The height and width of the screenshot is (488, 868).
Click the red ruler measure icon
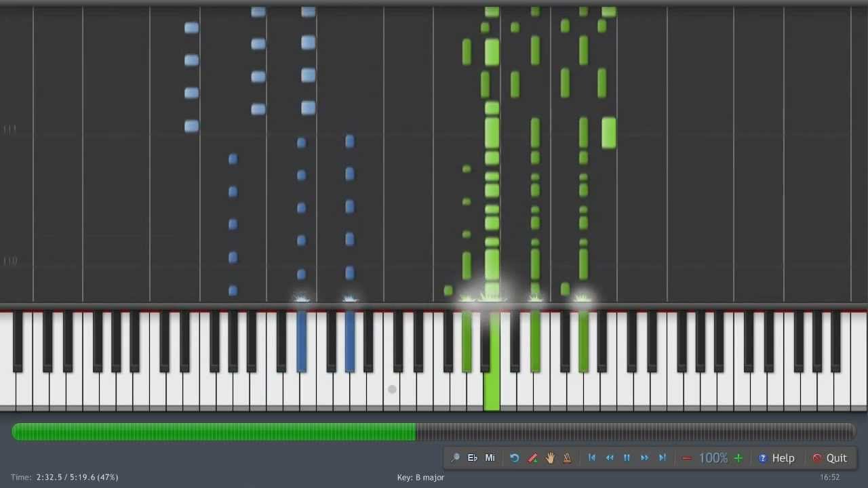point(532,458)
